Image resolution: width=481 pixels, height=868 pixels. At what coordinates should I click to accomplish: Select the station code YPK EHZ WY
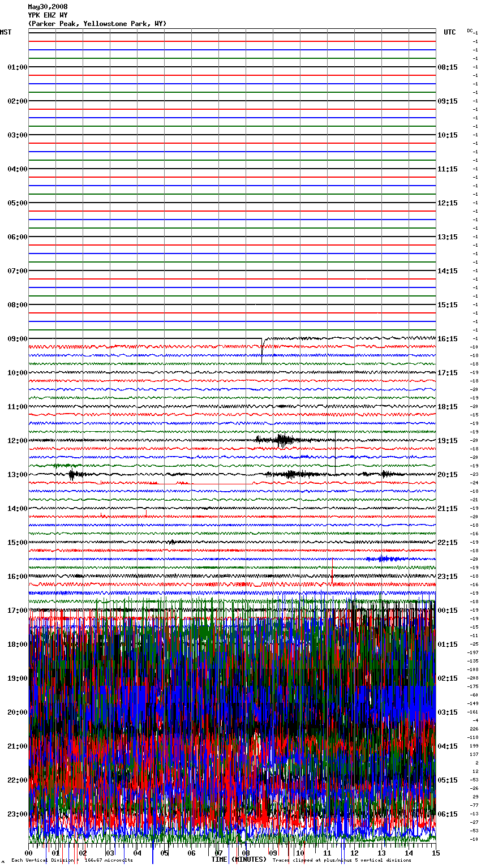tap(48, 15)
